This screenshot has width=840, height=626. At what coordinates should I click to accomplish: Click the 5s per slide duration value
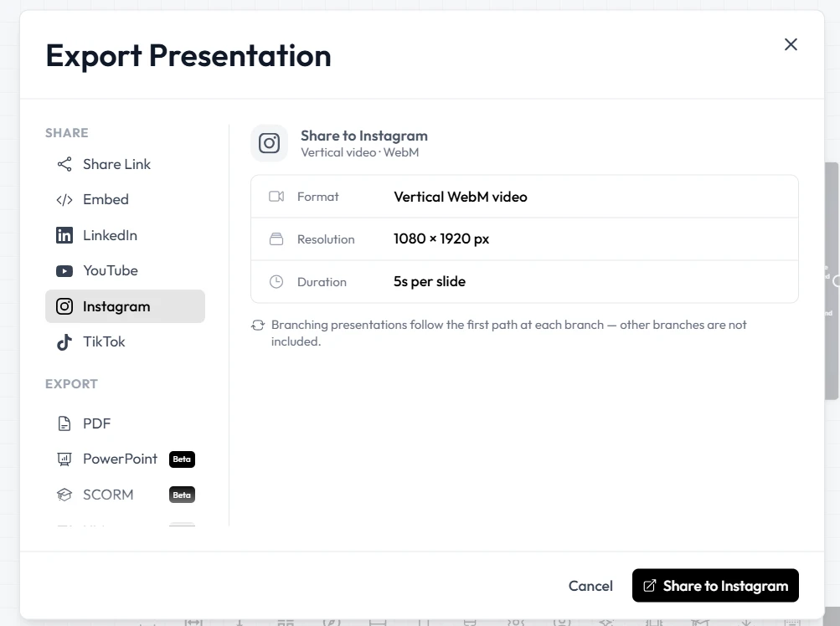pos(430,282)
